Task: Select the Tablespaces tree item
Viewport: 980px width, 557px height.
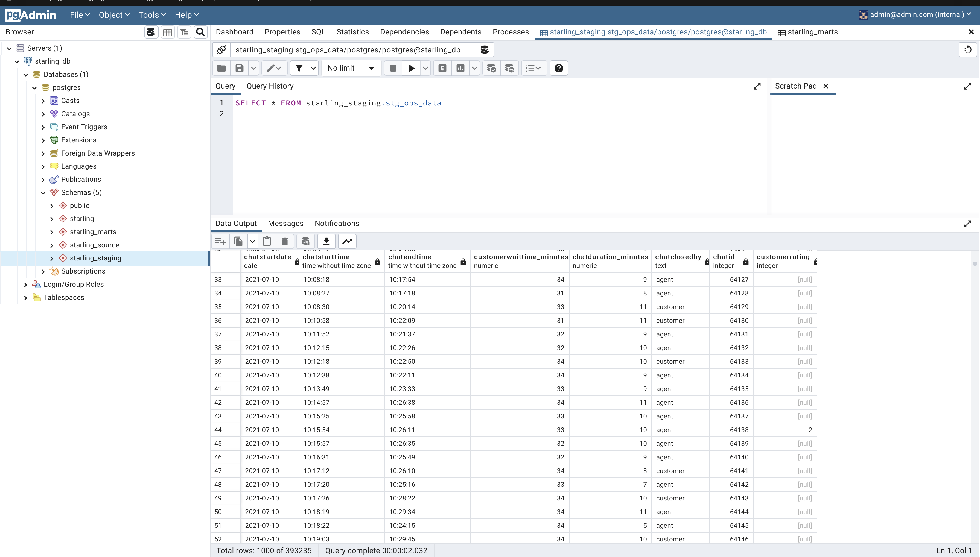Action: point(64,297)
